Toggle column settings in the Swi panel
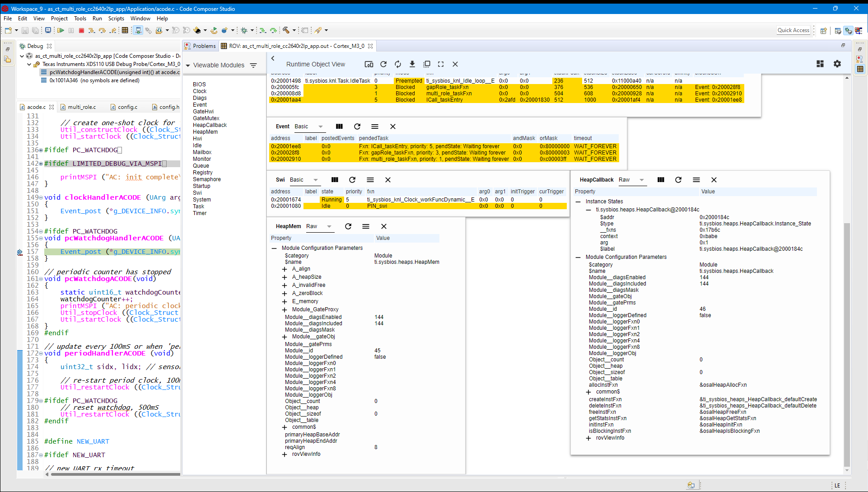This screenshot has width=868, height=492. (335, 180)
